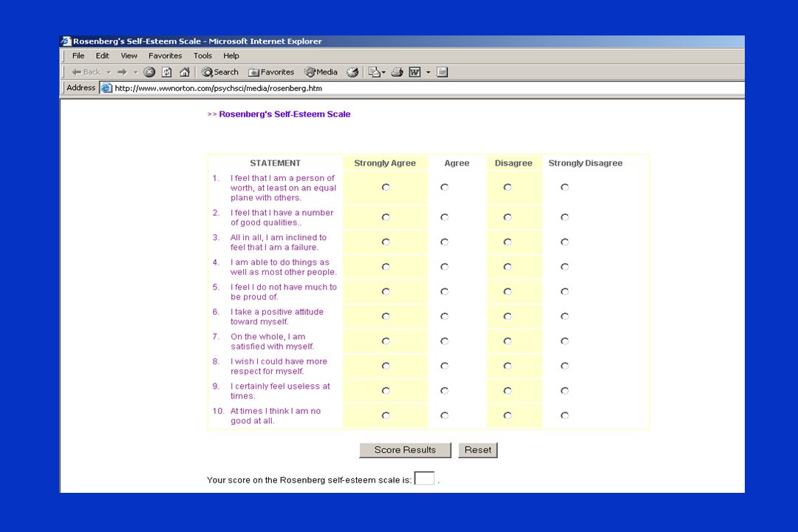Screen dimensions: 798x532
Task: Select Disagree for statement 7
Action: pyautogui.click(x=508, y=341)
